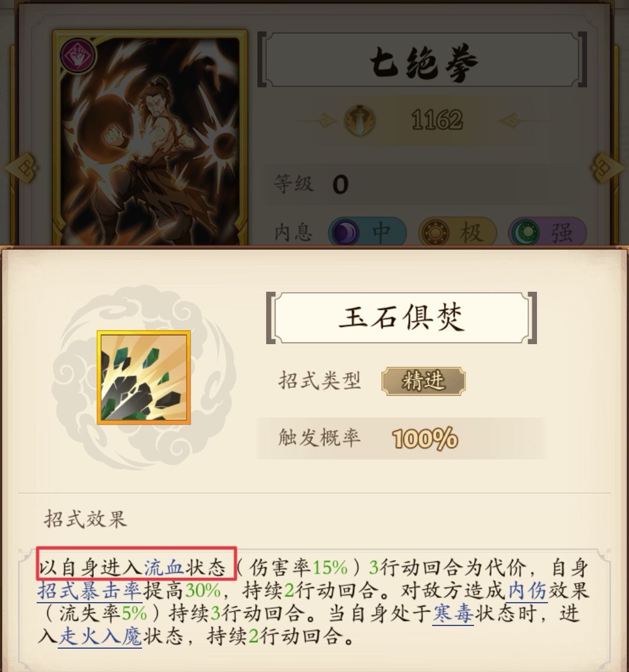Click the sword power icon beside 1162
Viewport: 629px width, 672px height.
tap(359, 121)
